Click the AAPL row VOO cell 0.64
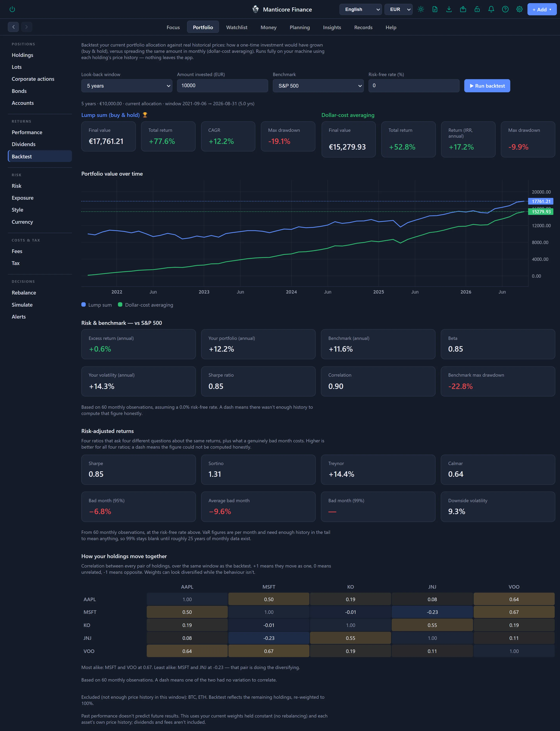Viewport: 560px width, 731px height. tap(514, 599)
